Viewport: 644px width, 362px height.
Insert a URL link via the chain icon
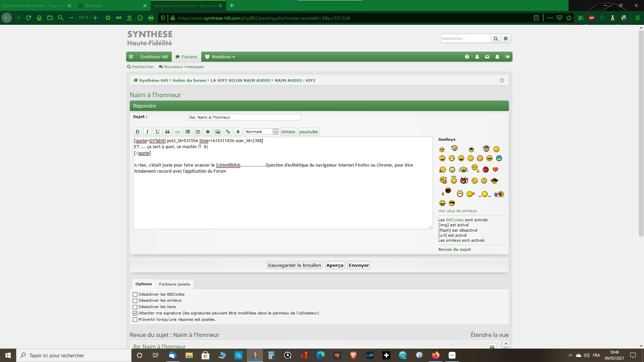(228, 132)
